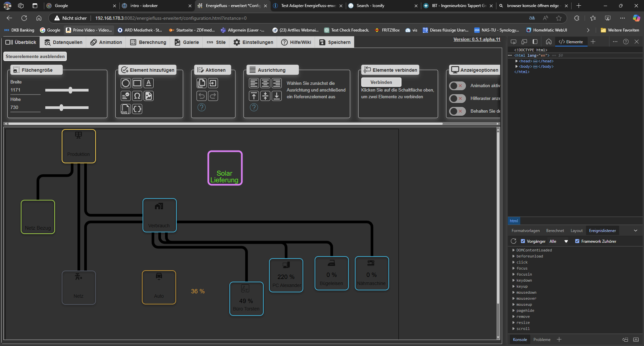Select the Verbrauch node on canvas

[x=160, y=215]
